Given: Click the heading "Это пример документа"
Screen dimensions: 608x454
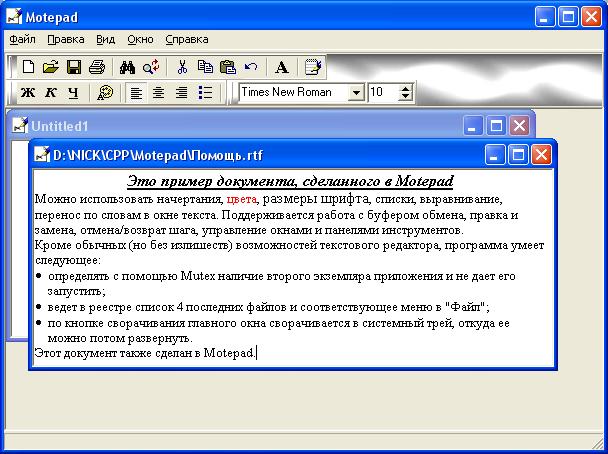Looking at the screenshot, I should (x=212, y=181).
